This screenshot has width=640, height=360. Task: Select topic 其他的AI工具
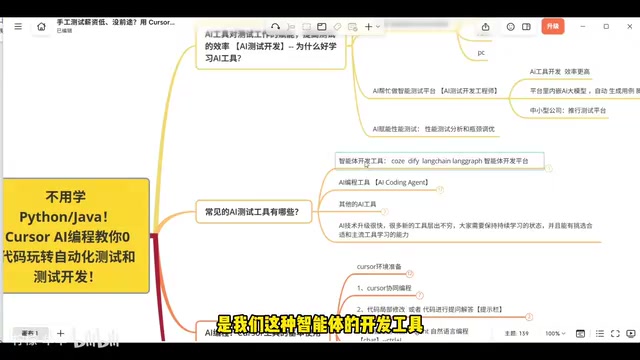[x=358, y=204]
